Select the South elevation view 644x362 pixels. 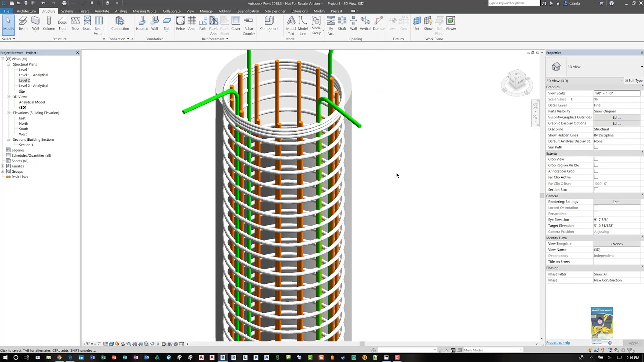[x=23, y=129]
